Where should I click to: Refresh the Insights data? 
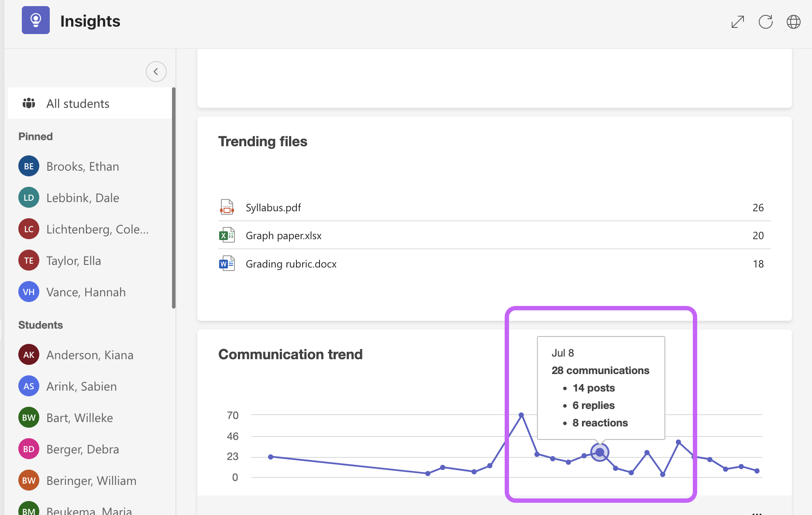765,21
